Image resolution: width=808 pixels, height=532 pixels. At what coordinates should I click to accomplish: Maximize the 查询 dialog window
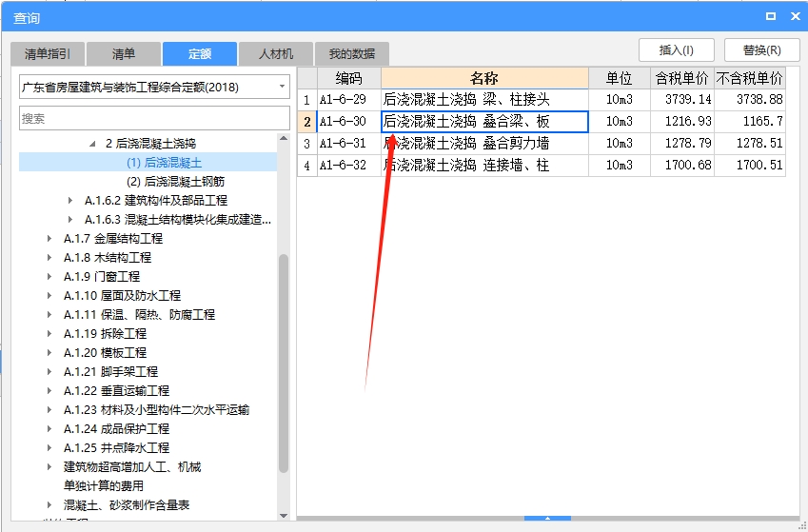pos(771,16)
